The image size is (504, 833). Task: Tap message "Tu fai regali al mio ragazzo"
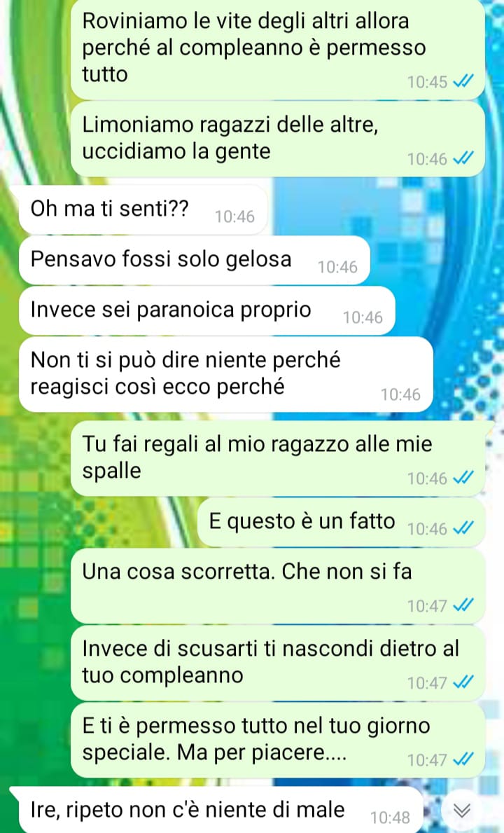pos(277,458)
